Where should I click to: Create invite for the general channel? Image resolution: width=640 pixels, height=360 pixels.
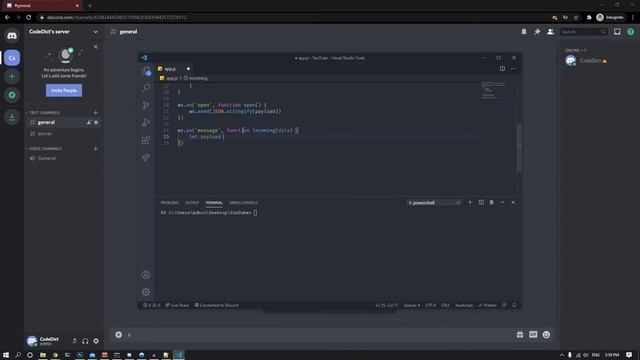tap(89, 122)
